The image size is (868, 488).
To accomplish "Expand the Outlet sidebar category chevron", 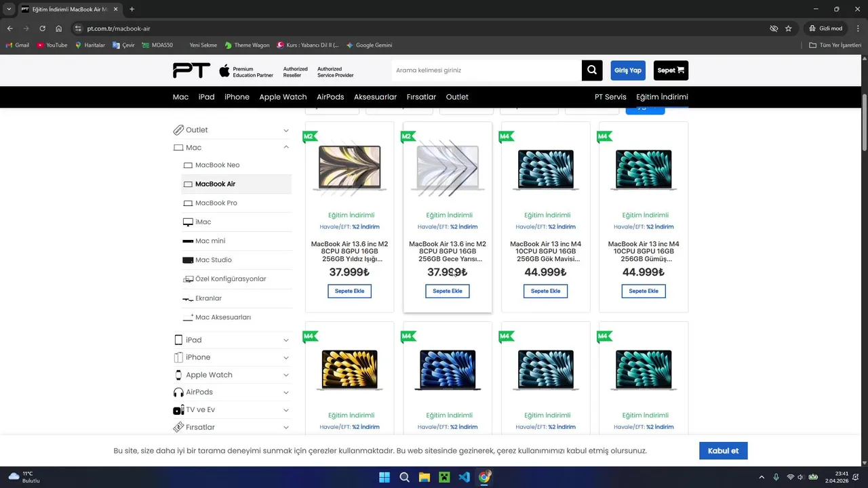I will [286, 130].
